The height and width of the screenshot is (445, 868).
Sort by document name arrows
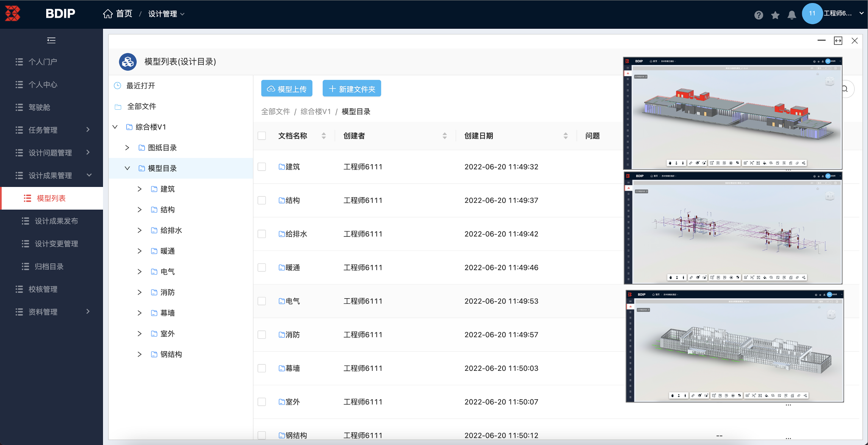click(323, 136)
